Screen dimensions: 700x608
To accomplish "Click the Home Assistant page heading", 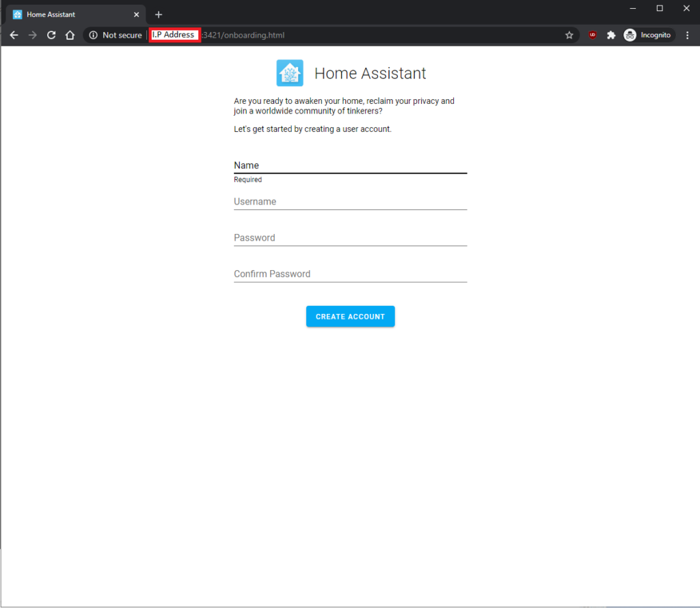I will click(370, 73).
